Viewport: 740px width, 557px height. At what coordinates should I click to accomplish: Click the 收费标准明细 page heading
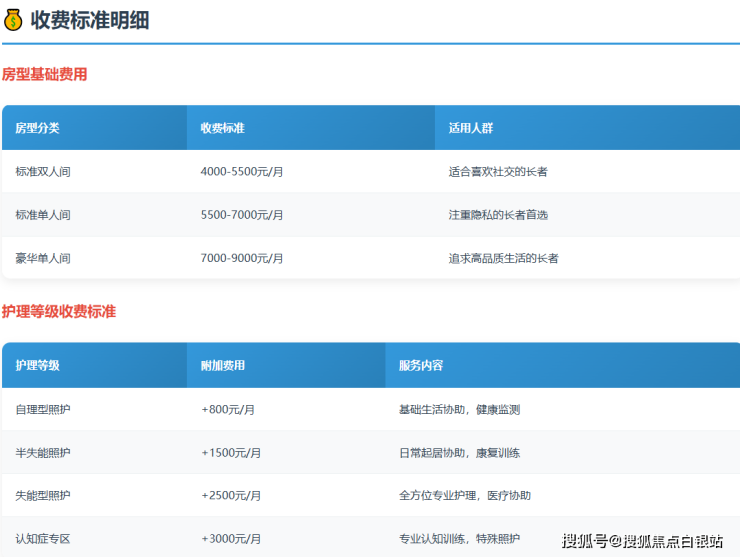pyautogui.click(x=90, y=20)
